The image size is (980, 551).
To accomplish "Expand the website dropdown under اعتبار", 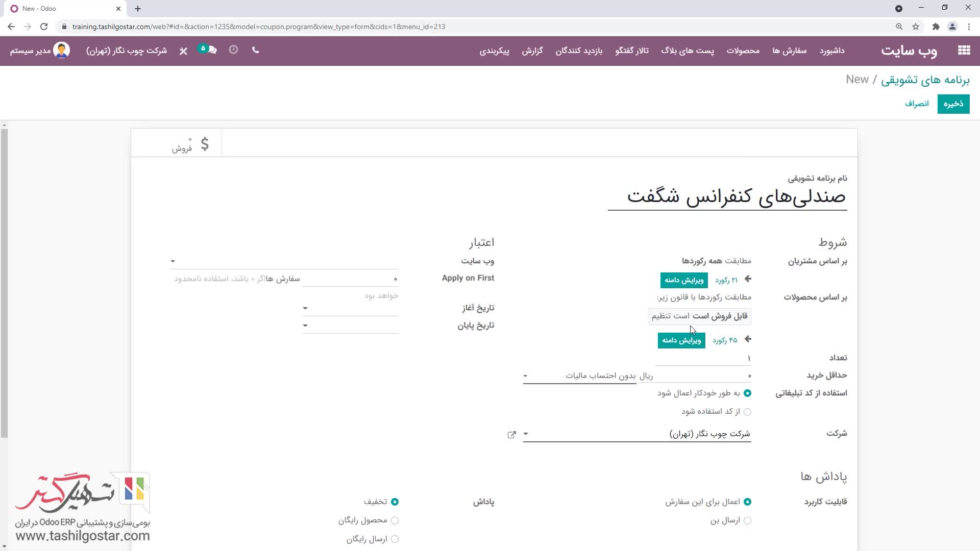I will [173, 261].
